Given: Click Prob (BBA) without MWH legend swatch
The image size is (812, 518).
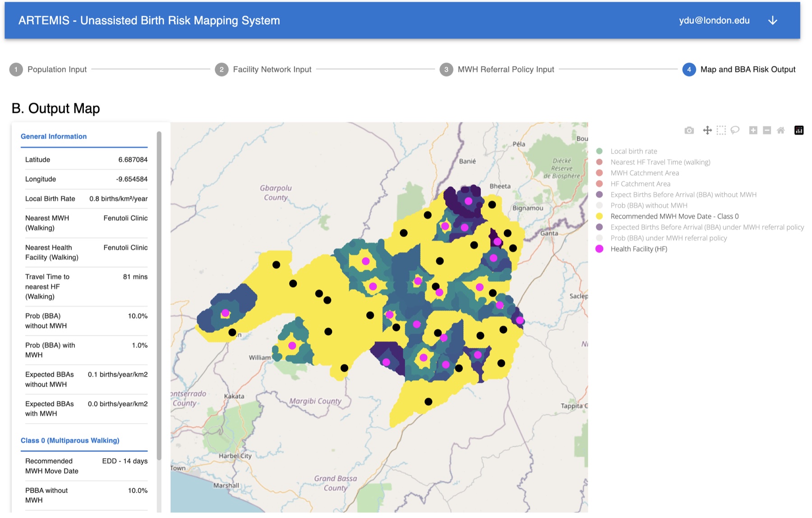Looking at the screenshot, I should tap(600, 206).
